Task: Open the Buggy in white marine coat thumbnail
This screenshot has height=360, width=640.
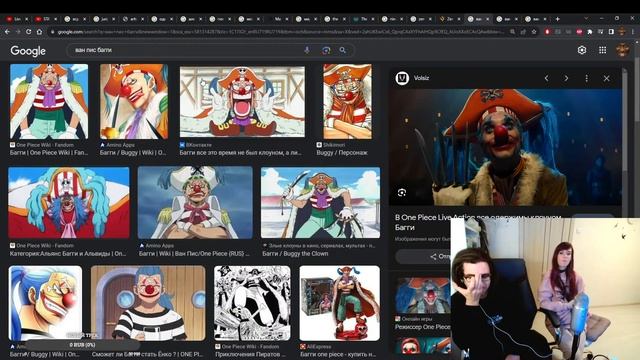Action: point(195,202)
